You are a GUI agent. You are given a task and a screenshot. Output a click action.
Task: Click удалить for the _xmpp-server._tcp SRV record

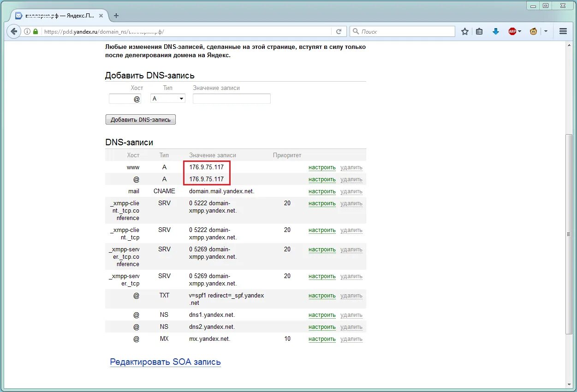351,276
